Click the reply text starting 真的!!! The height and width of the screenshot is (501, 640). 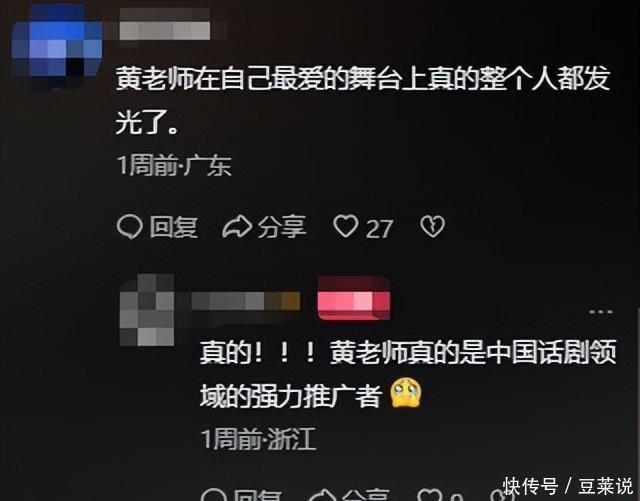[x=408, y=374]
